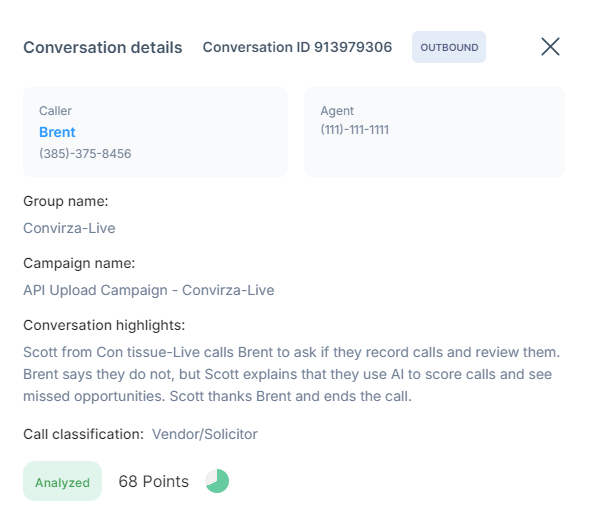Image resolution: width=589 pixels, height=508 pixels.
Task: Click the Campaign name label
Action: click(x=79, y=263)
